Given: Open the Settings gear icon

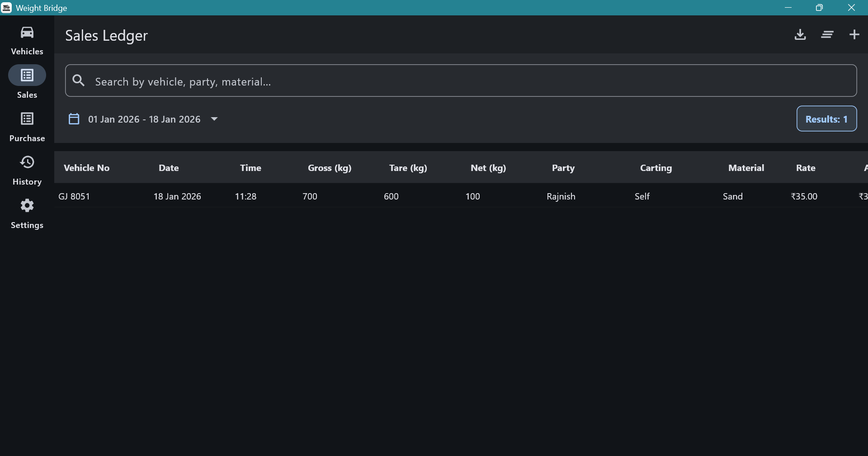Looking at the screenshot, I should tap(27, 205).
